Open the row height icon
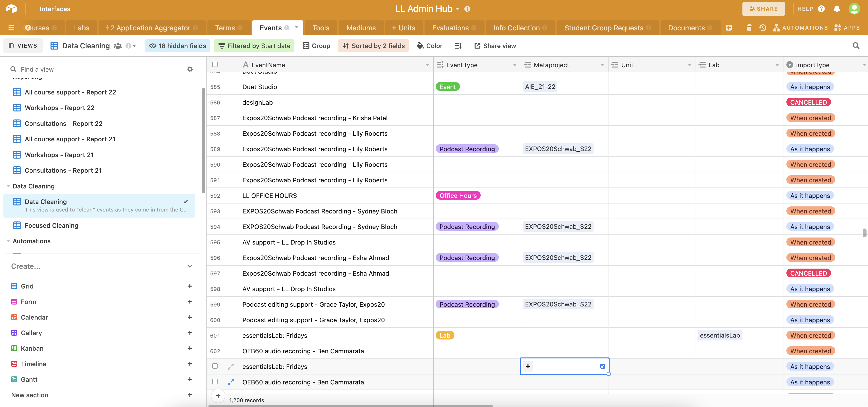 (x=458, y=45)
